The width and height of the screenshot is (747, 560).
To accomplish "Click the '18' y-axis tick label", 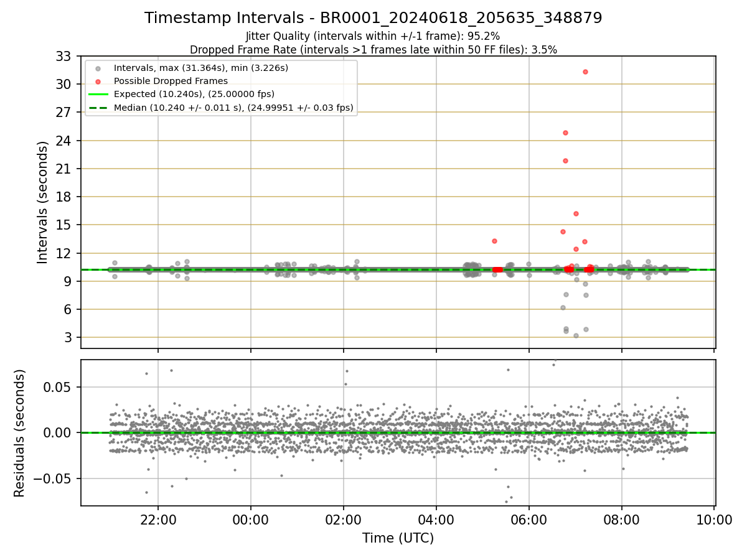I will point(65,197).
